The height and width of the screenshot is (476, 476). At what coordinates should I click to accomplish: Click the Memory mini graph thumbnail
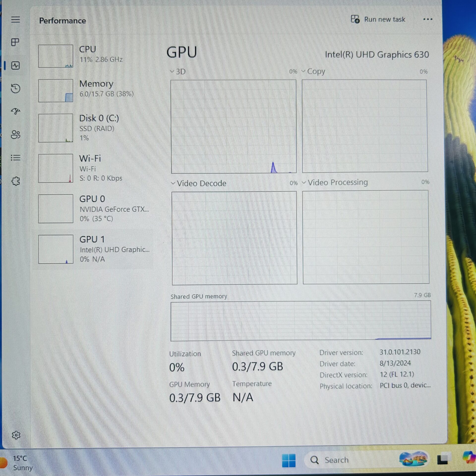(56, 90)
